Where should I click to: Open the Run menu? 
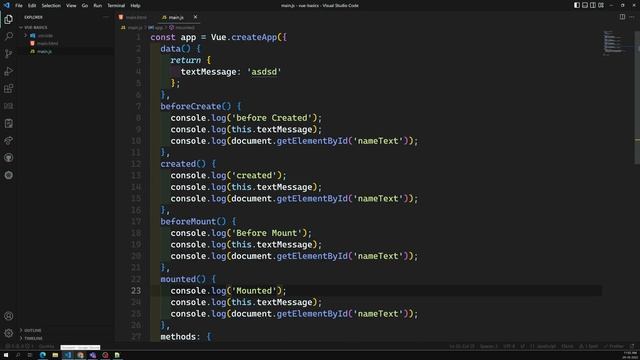click(x=98, y=6)
